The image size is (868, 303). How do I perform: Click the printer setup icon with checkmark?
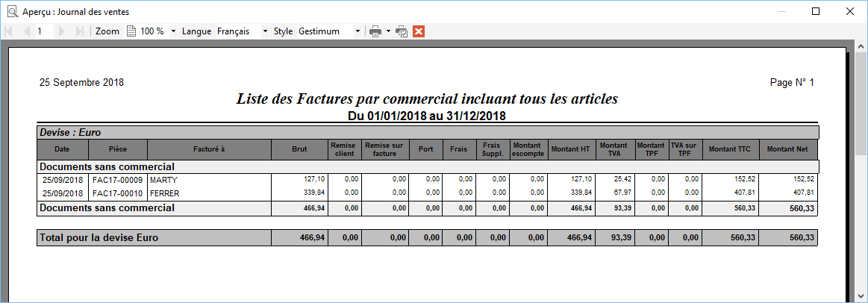[x=402, y=31]
